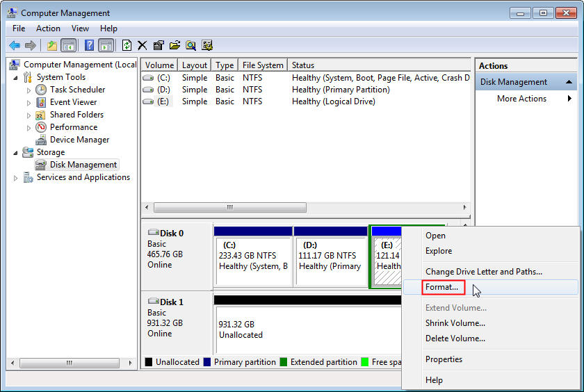Viewport: 584px width, 392px height.
Task: Click the blue Help question mark icon
Action: [x=89, y=45]
